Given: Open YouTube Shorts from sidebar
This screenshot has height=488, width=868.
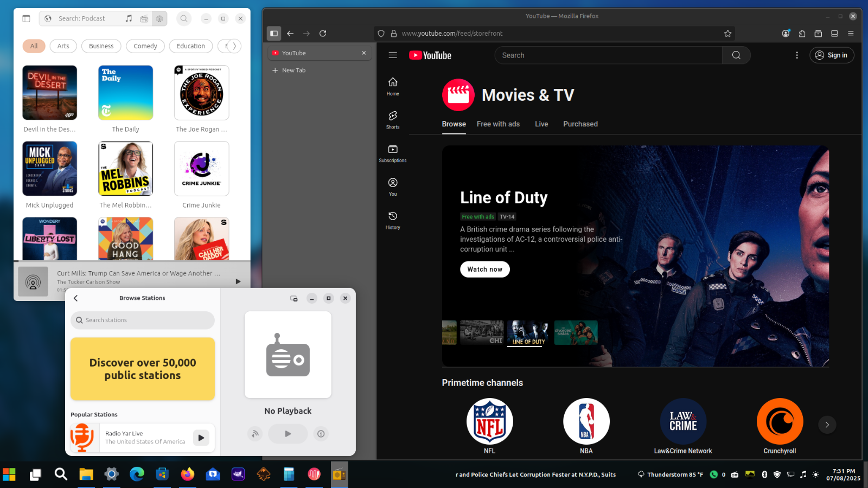Looking at the screenshot, I should pyautogui.click(x=393, y=120).
